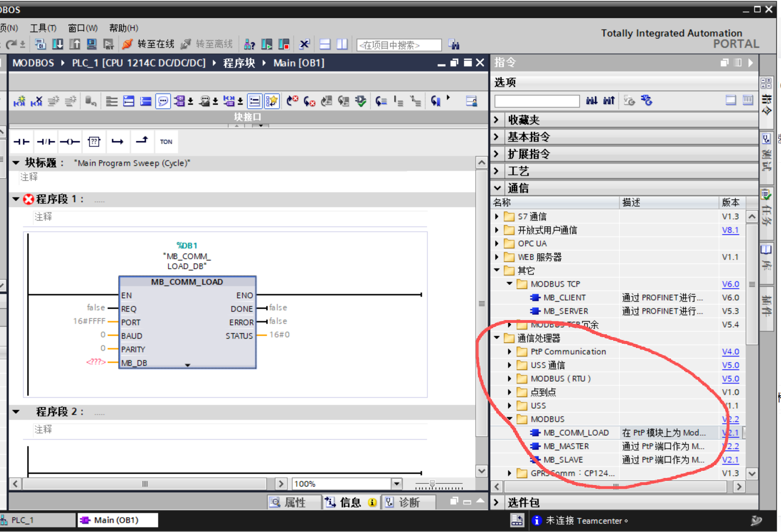The width and height of the screenshot is (781, 532).
Task: Click the Go online (转至在线) button
Action: 148,44
